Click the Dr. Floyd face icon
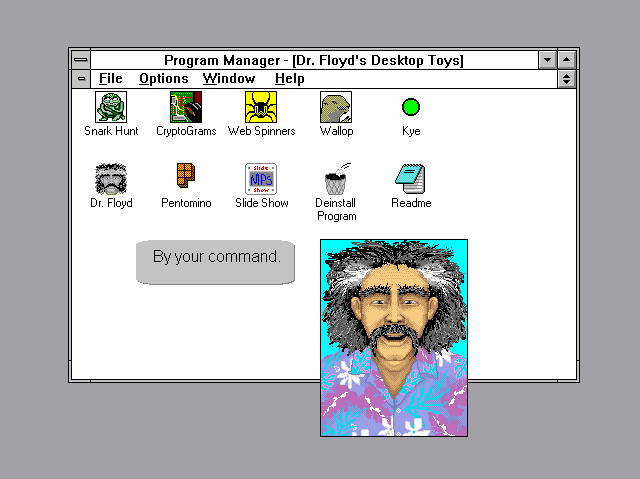640x479 pixels. pyautogui.click(x=111, y=179)
